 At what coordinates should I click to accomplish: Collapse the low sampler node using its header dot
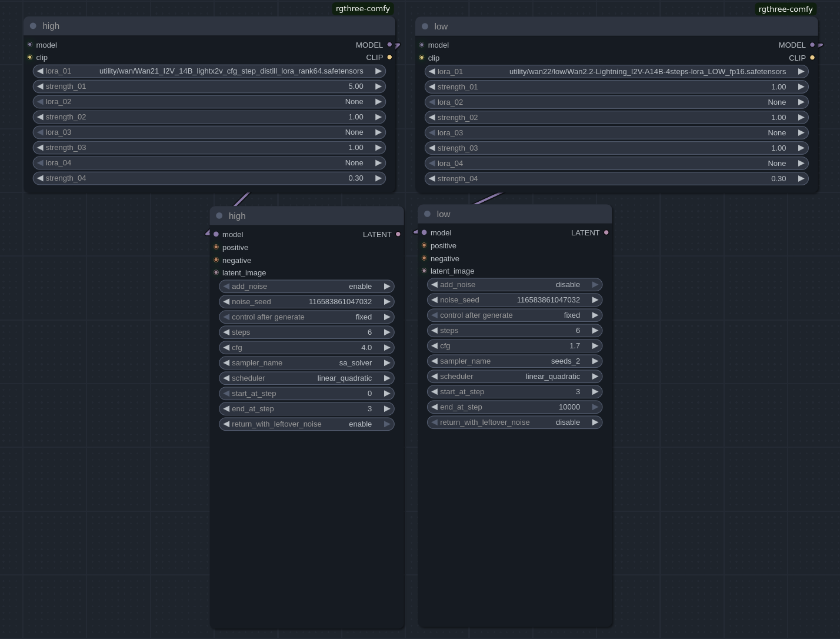(427, 214)
